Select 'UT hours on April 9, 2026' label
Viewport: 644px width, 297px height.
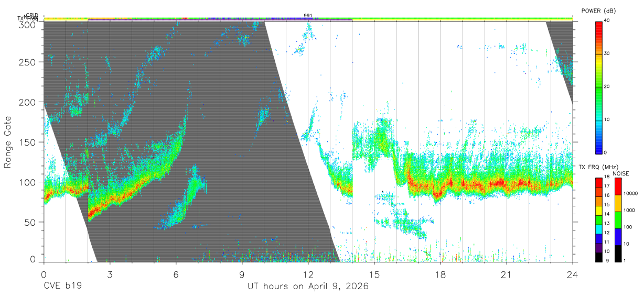(x=308, y=287)
